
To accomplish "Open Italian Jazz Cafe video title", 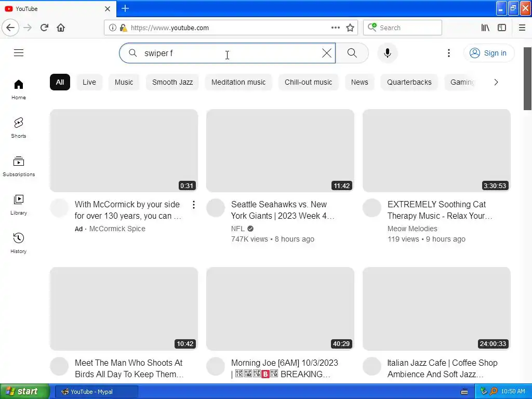I will (442, 368).
